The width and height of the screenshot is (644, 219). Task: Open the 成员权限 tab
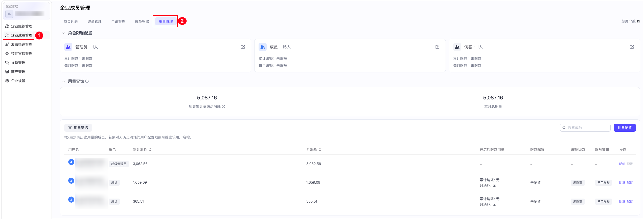coord(142,21)
